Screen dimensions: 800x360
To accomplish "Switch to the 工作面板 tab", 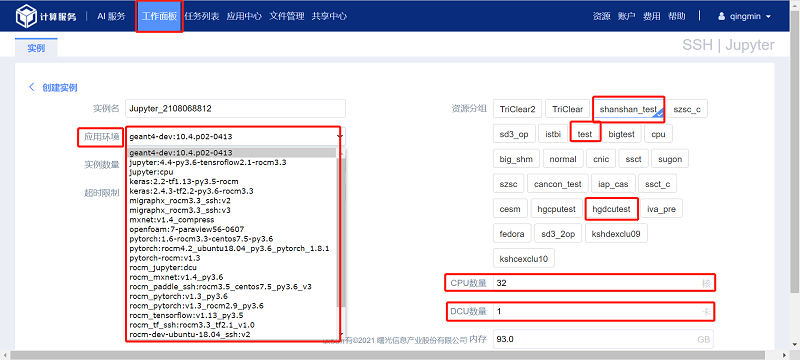I will click(159, 16).
